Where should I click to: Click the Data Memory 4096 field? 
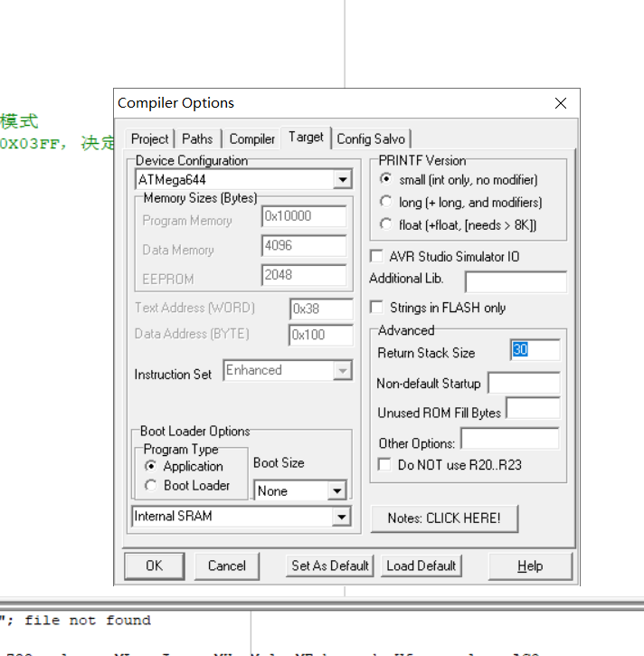click(x=304, y=245)
